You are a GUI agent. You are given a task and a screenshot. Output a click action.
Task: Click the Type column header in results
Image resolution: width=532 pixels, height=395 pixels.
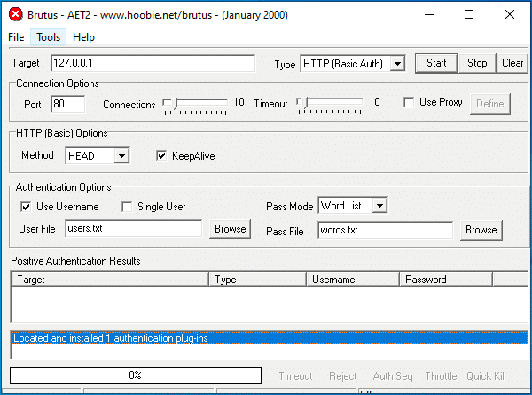tap(257, 280)
